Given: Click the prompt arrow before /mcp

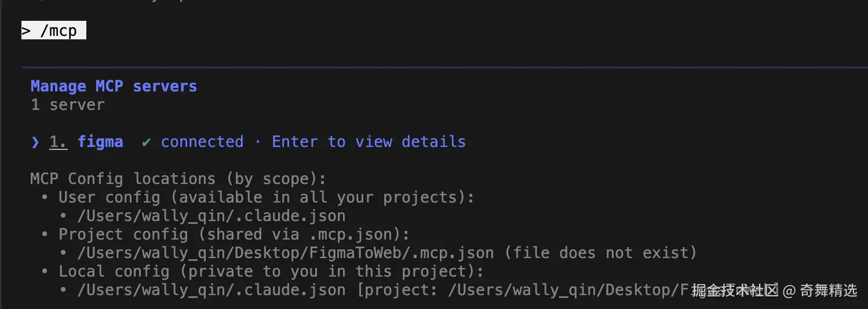Looking at the screenshot, I should 25,31.
